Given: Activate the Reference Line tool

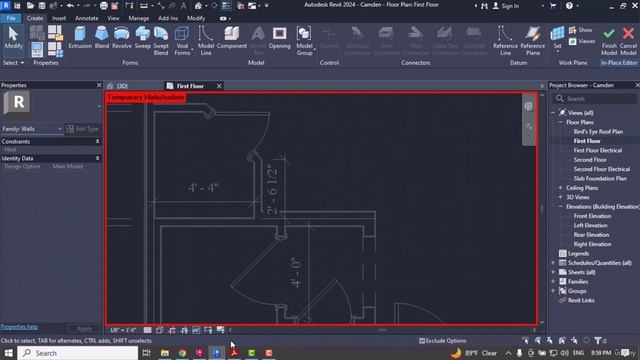Looking at the screenshot, I should coord(505,41).
